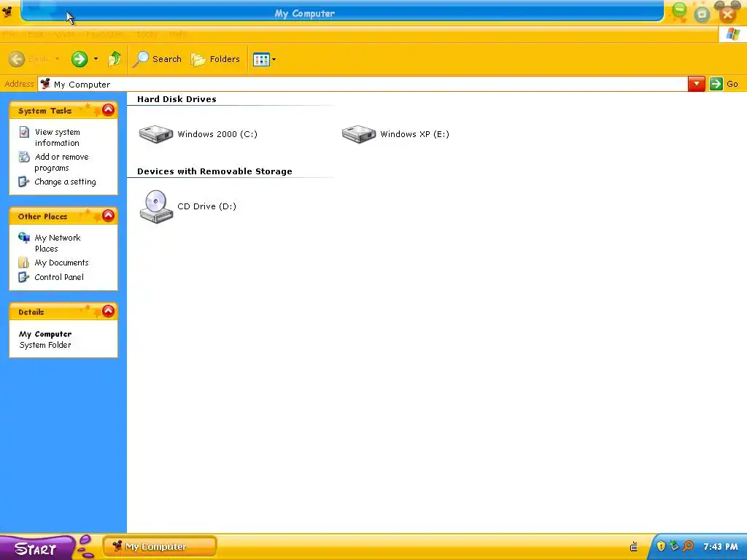
Task: Click the Hard Disk Drives group header
Action: [177, 99]
